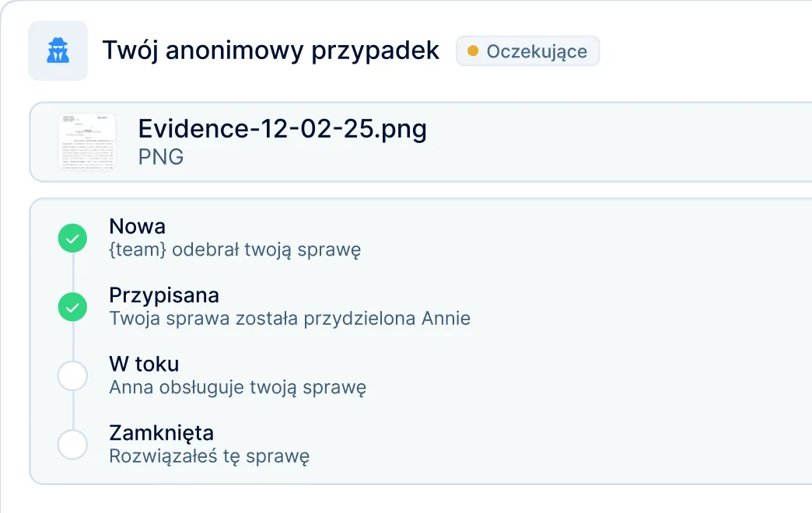Open the Evidence-12-02-25.png file name
Viewport: 812px width, 513px height.
click(x=282, y=128)
